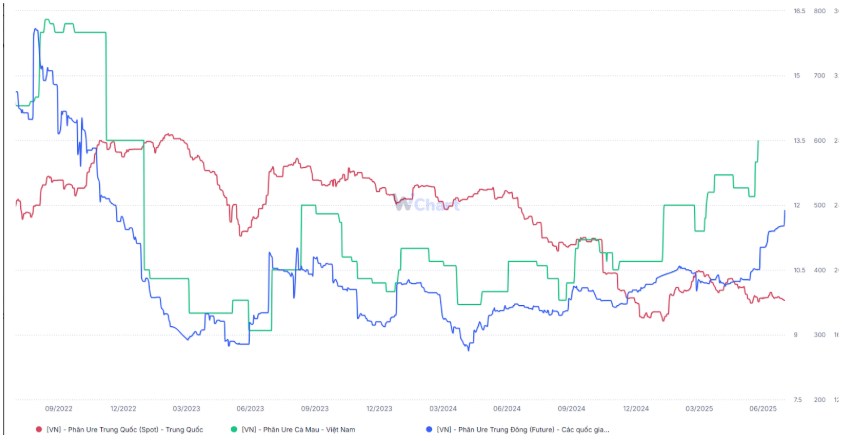The image size is (842, 441).
Task: Click the 10.5 value on right axis
Action: pos(798,270)
